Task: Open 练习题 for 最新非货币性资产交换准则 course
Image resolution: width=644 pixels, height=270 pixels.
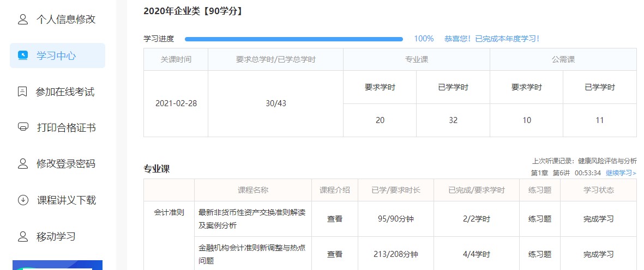Action: pos(540,219)
